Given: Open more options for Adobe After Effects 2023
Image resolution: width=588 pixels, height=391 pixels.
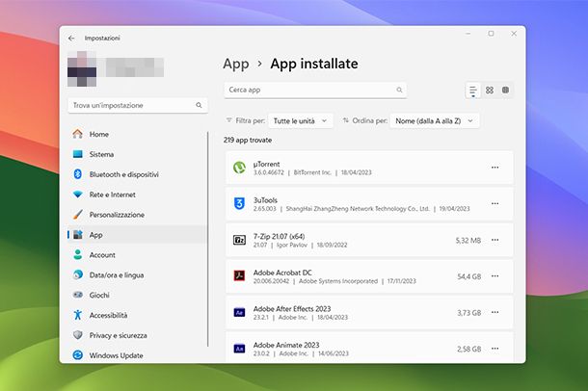Looking at the screenshot, I should tap(495, 312).
